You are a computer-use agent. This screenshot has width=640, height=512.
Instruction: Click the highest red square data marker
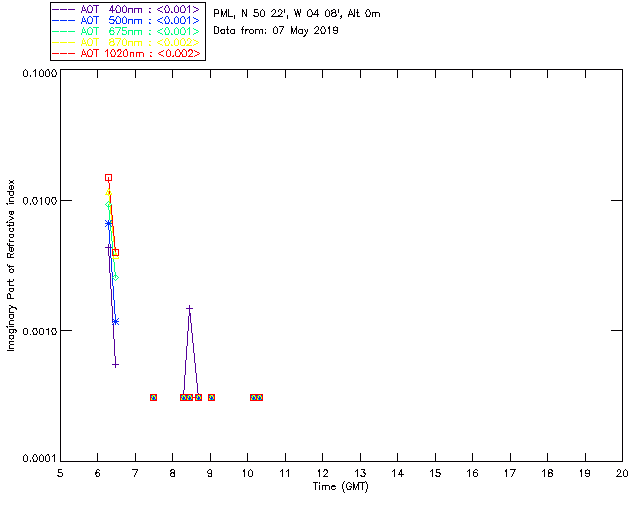point(108,178)
